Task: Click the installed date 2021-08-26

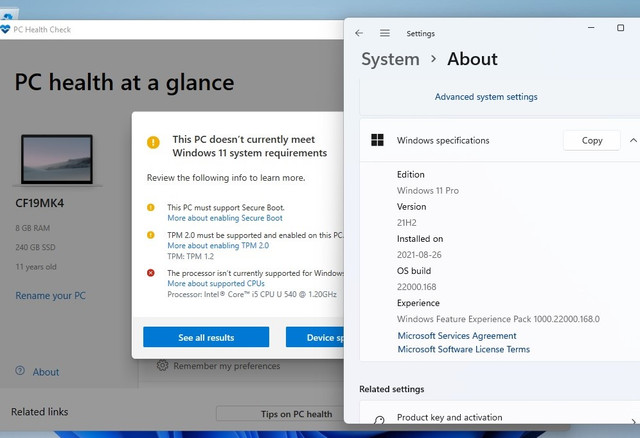Action: 419,255
